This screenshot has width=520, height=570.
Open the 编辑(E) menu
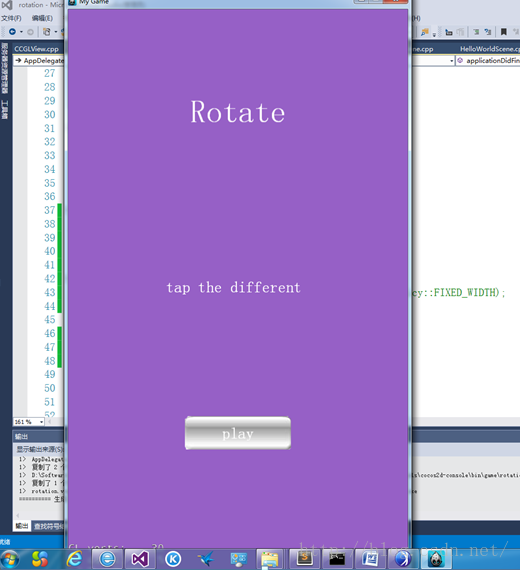(x=42, y=18)
